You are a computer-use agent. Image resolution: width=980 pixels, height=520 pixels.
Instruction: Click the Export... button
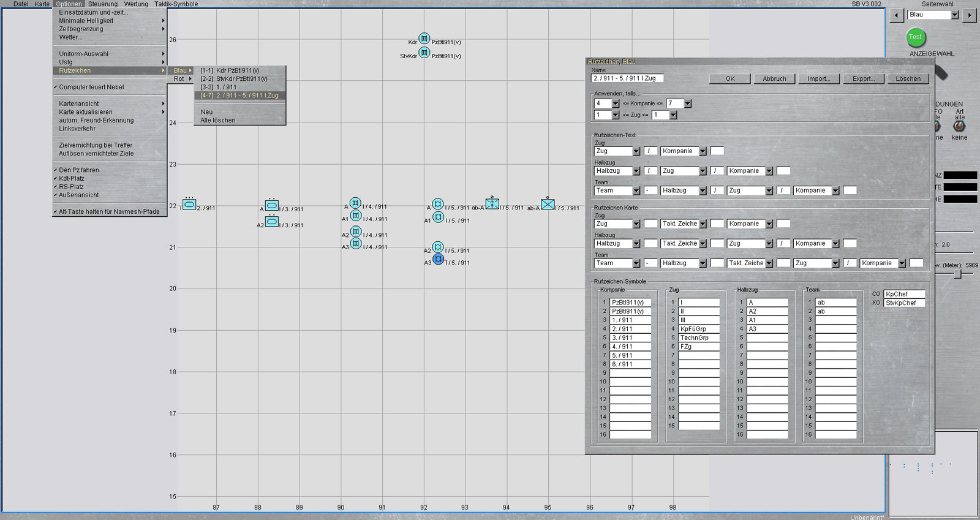pyautogui.click(x=863, y=79)
